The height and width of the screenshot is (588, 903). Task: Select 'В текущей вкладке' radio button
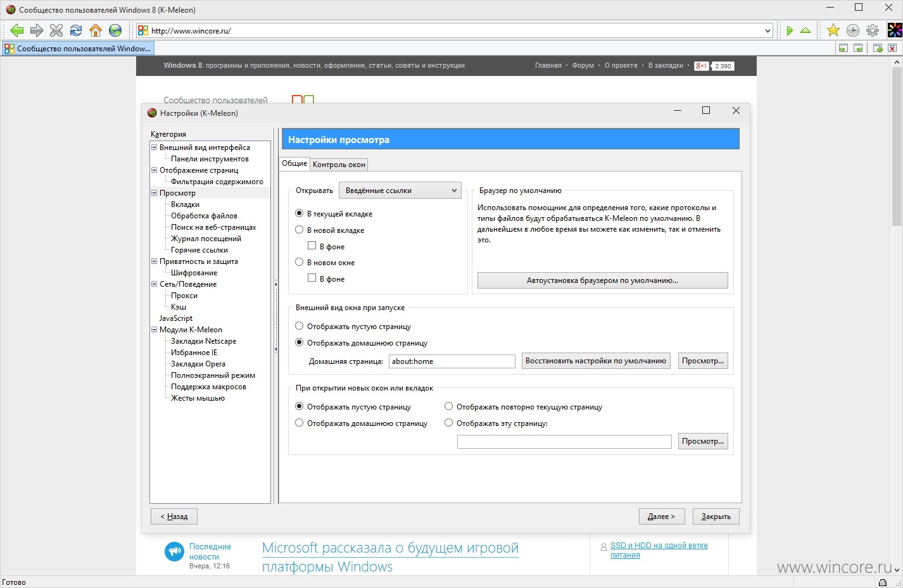pos(300,213)
